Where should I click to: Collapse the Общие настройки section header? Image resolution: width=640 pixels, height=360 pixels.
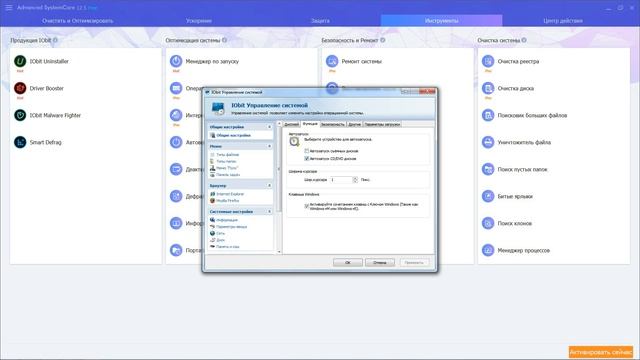pyautogui.click(x=269, y=127)
